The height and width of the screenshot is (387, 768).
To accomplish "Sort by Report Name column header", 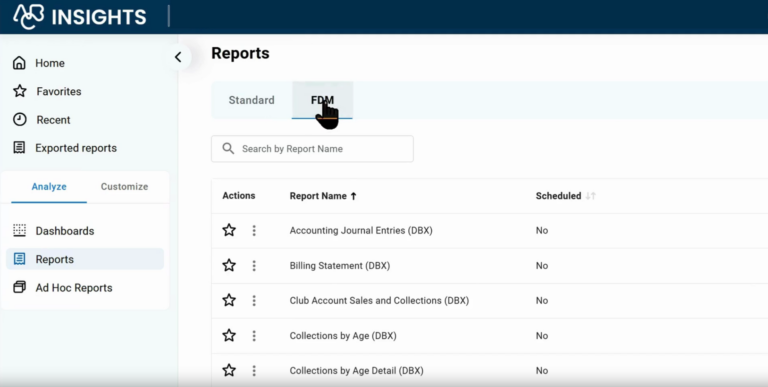I will tap(323, 196).
